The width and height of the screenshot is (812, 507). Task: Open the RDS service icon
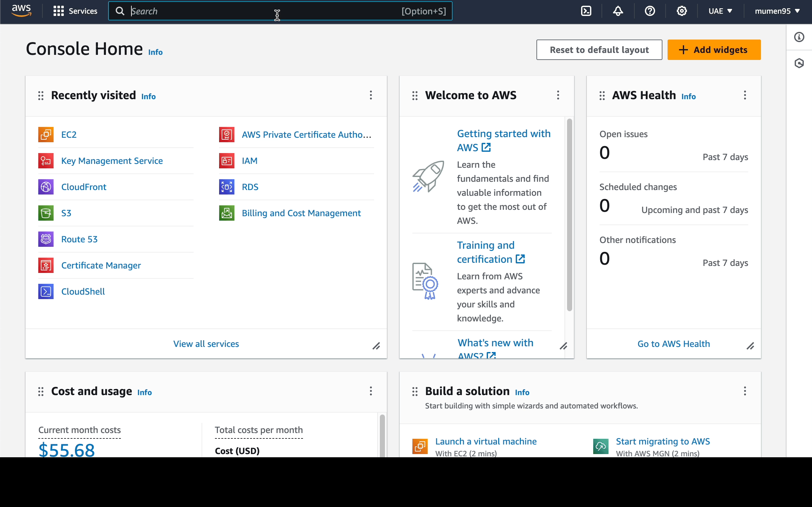(226, 187)
